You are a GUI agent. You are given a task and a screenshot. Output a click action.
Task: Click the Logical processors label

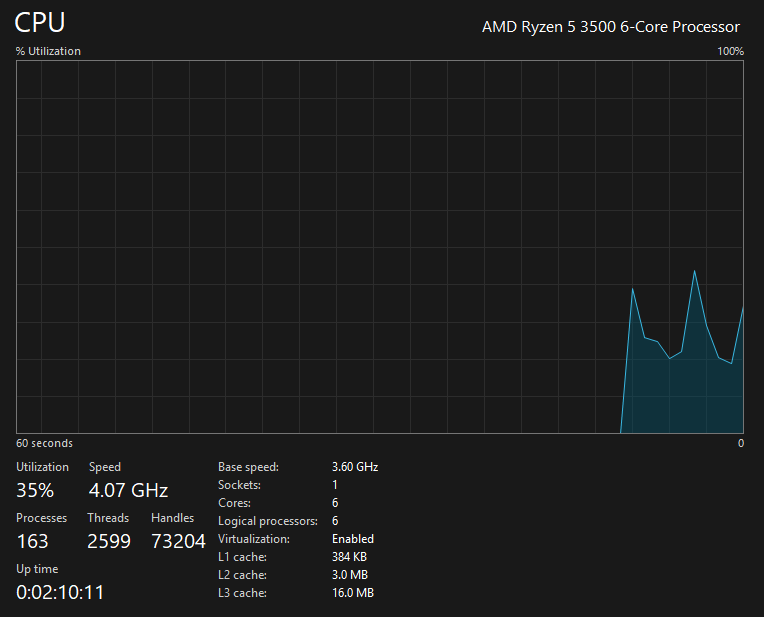pos(268,521)
